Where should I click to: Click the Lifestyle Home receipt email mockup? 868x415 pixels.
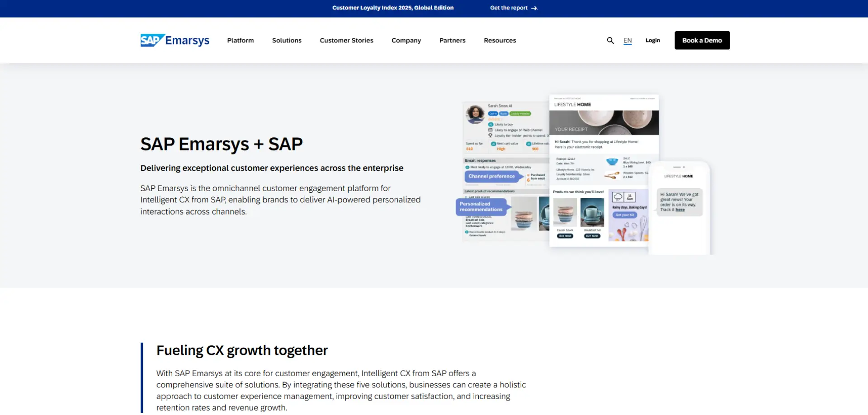tap(604, 171)
